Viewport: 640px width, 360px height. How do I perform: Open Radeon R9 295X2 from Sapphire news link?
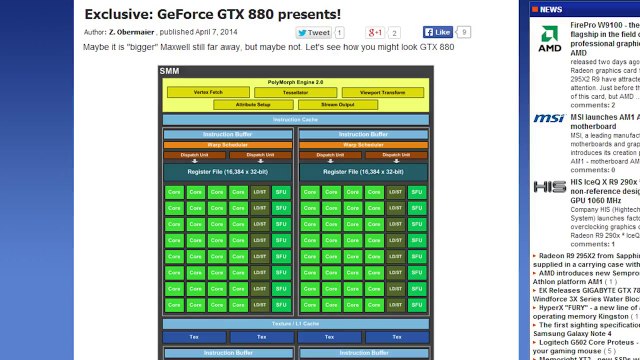point(587,260)
